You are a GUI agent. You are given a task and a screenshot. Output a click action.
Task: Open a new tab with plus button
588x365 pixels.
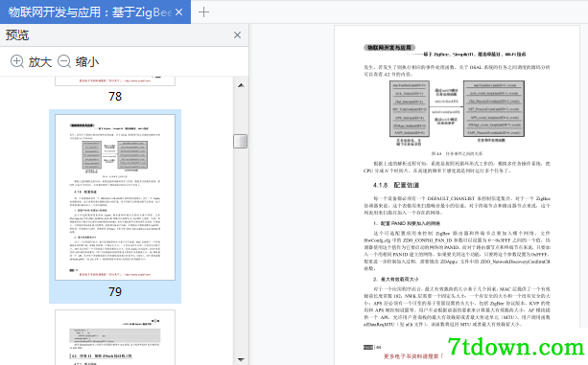pyautogui.click(x=203, y=12)
